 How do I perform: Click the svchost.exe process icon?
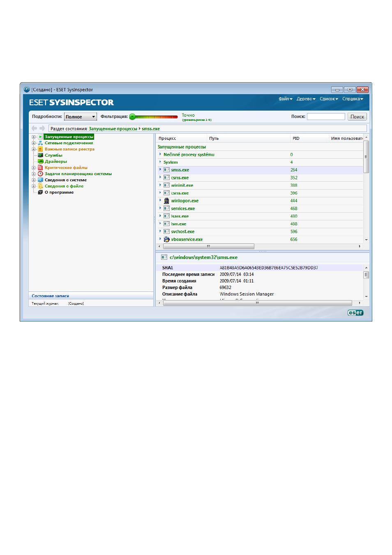166,231
